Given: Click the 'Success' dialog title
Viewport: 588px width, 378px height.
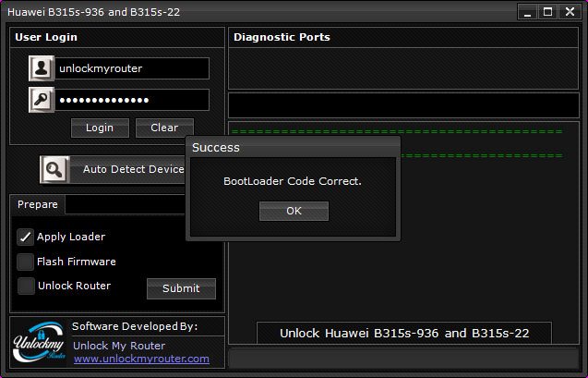Looking at the screenshot, I should (x=216, y=148).
